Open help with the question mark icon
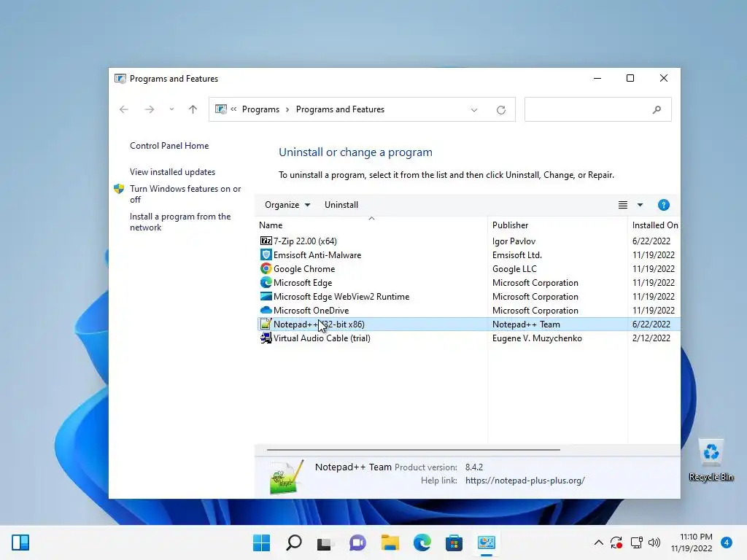 tap(663, 205)
